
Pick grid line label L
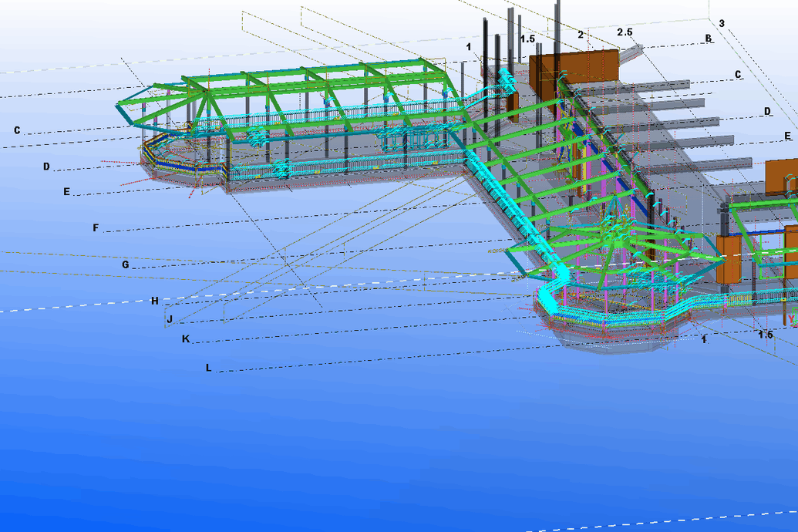(208, 368)
